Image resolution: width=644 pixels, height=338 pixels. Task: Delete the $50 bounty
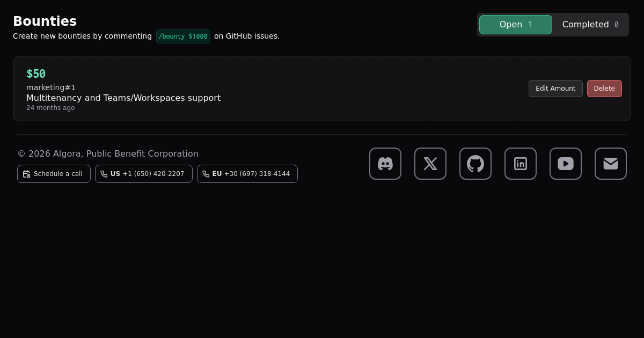tap(604, 89)
